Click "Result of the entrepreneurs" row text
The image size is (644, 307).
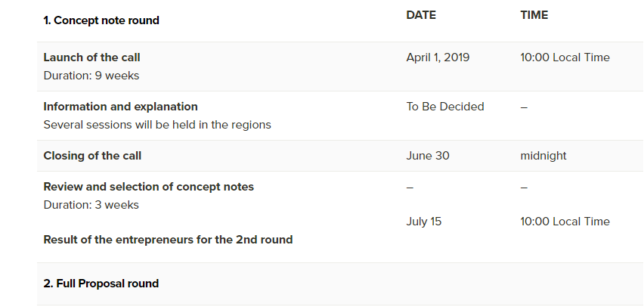pos(168,240)
